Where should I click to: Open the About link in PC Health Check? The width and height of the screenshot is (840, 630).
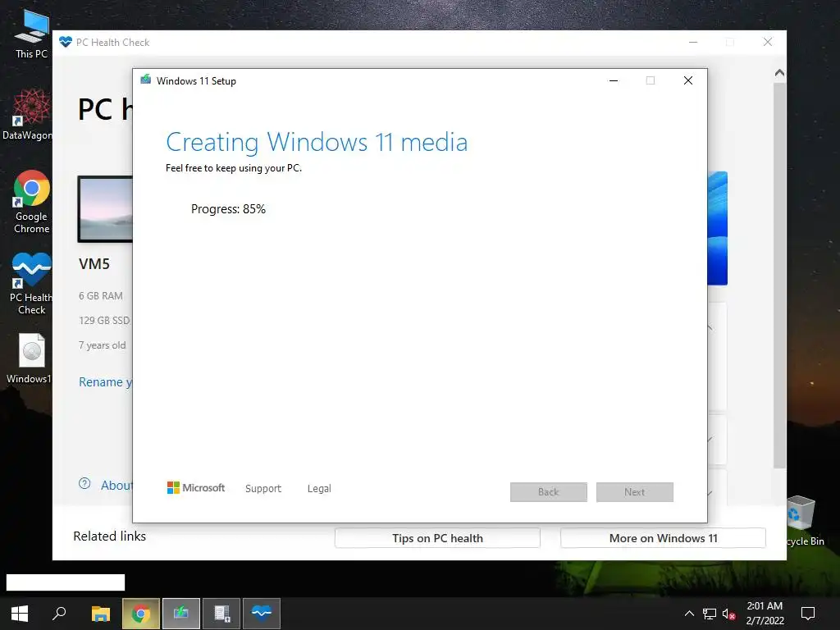click(x=116, y=486)
